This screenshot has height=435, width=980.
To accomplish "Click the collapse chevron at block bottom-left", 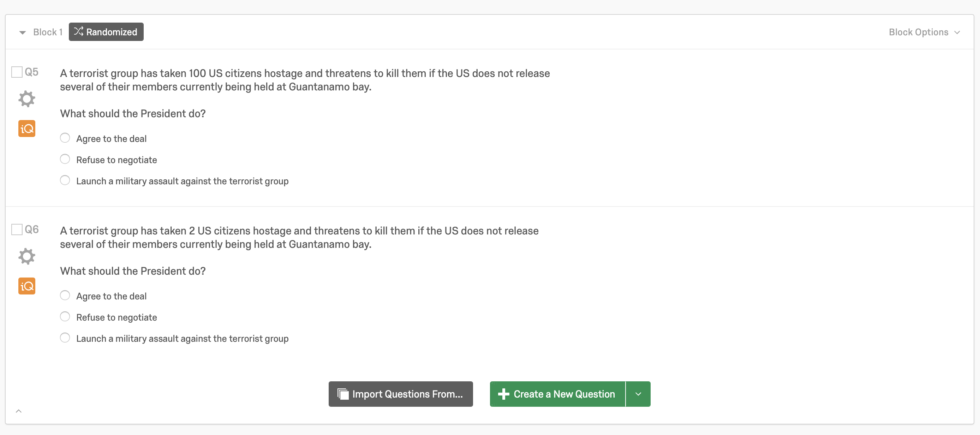I will pos(19,411).
